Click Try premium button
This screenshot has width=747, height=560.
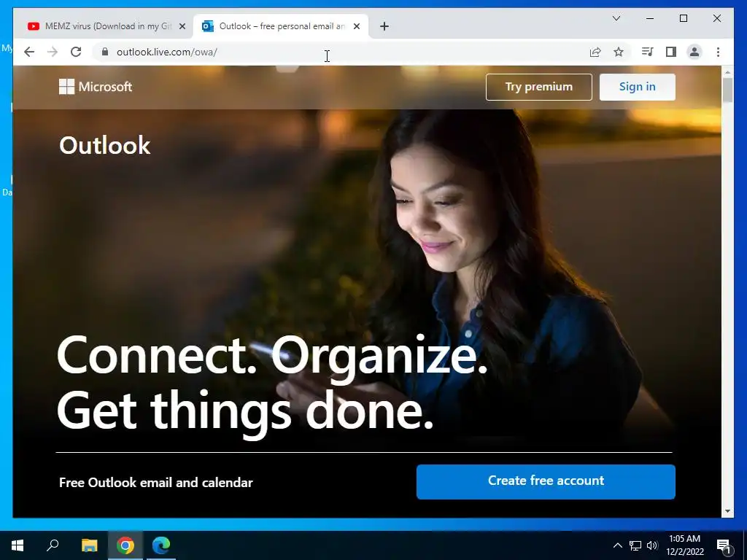tap(539, 87)
